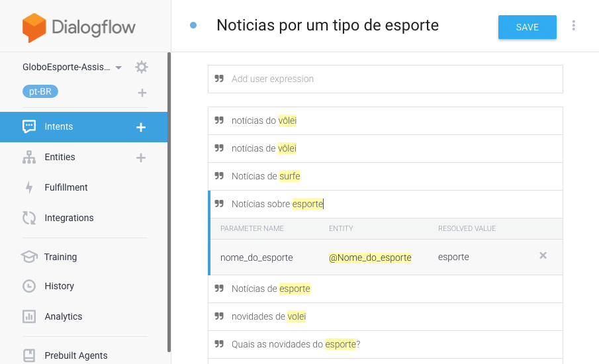This screenshot has width=599, height=364.
Task: Click the Integrations sync arrows icon
Action: tap(29, 218)
